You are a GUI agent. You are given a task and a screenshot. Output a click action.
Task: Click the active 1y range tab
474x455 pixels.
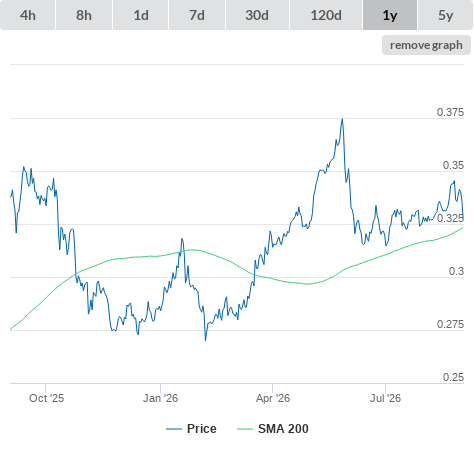point(390,15)
